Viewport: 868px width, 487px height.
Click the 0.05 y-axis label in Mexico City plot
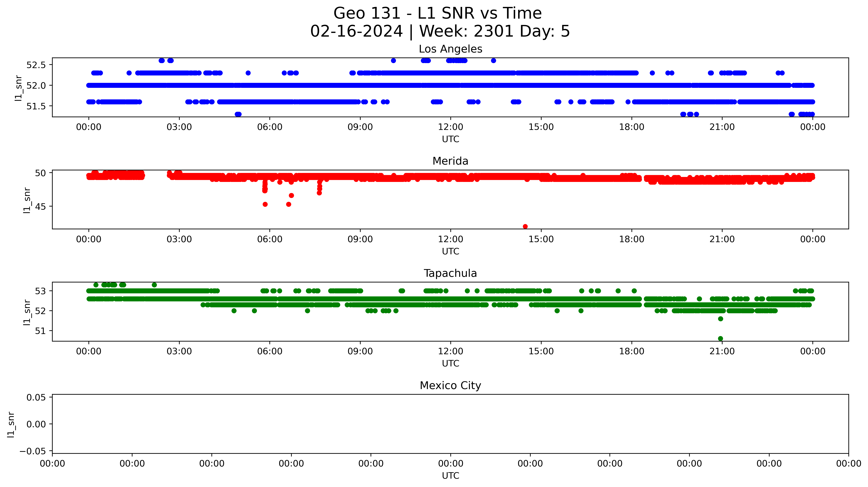pyautogui.click(x=36, y=397)
